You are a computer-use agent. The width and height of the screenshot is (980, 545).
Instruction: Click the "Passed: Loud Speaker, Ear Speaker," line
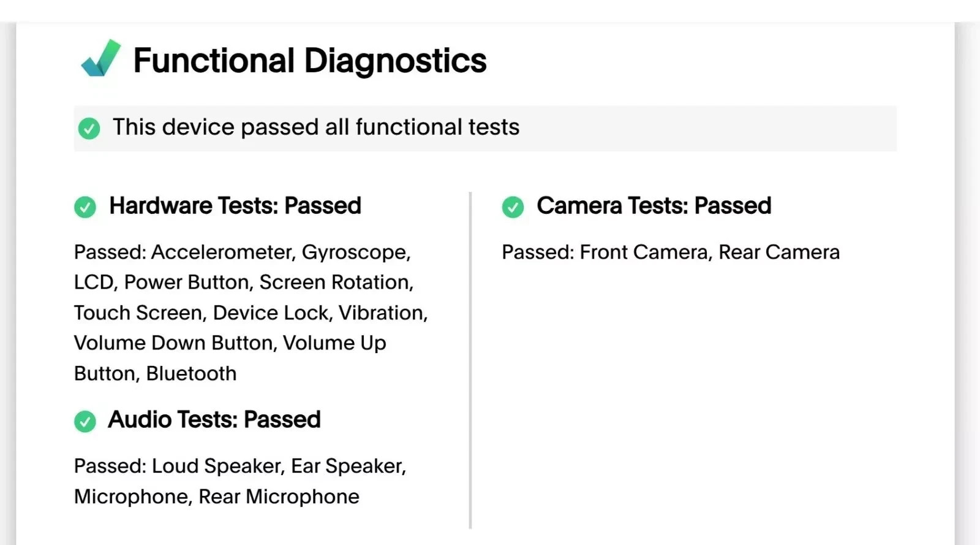240,467
